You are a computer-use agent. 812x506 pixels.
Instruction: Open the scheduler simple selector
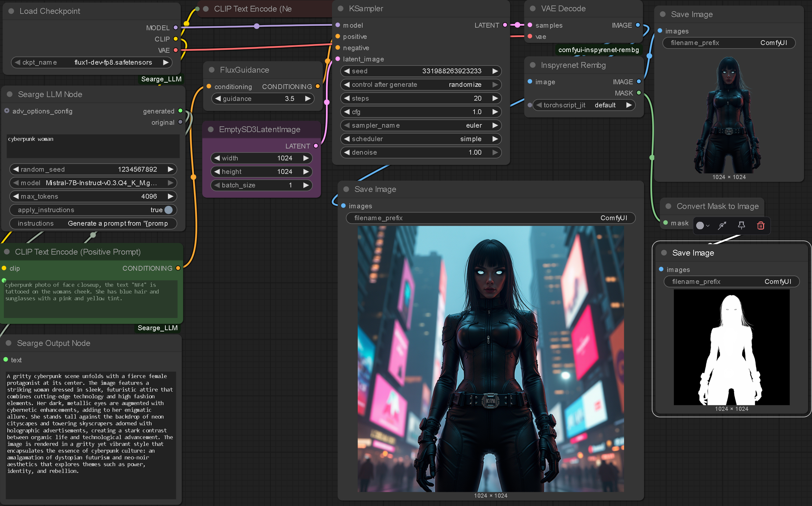coord(421,139)
